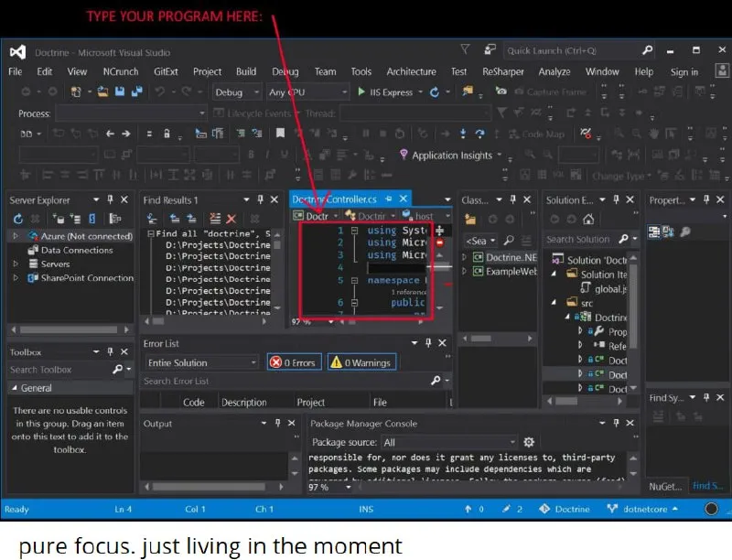Open the Build menu
The image size is (732, 560).
[246, 72]
